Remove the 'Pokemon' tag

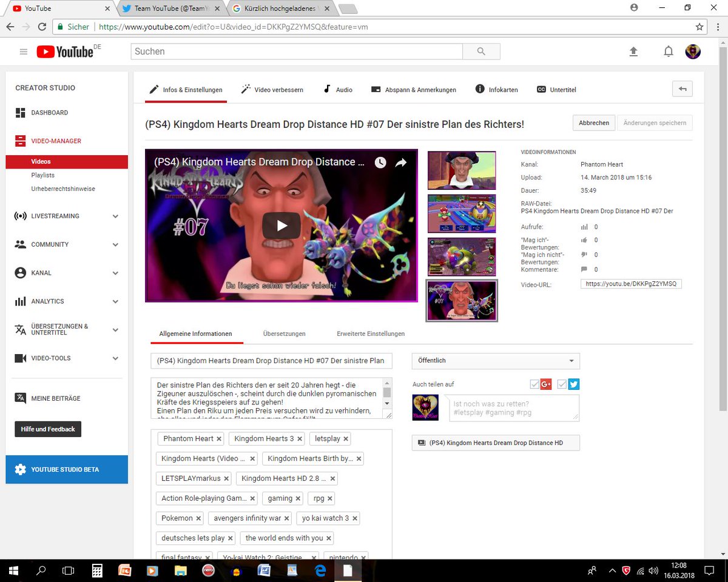[198, 518]
